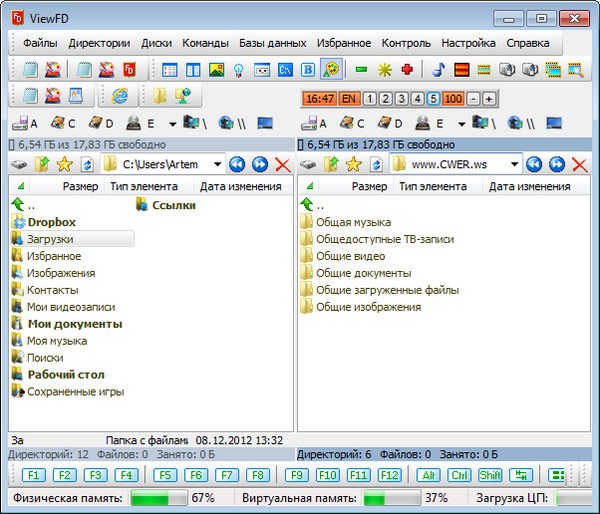
Task: Navigate back in left panel
Action: point(237,164)
